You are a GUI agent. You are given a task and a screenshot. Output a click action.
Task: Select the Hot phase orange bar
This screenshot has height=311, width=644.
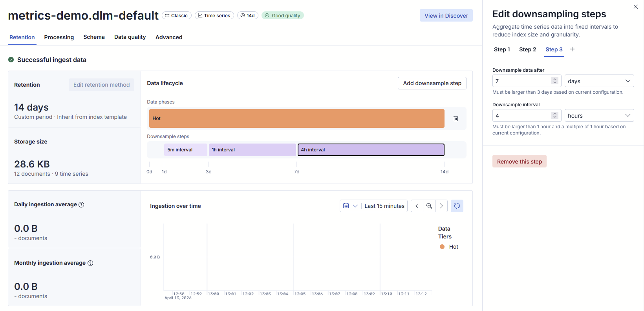click(x=296, y=118)
